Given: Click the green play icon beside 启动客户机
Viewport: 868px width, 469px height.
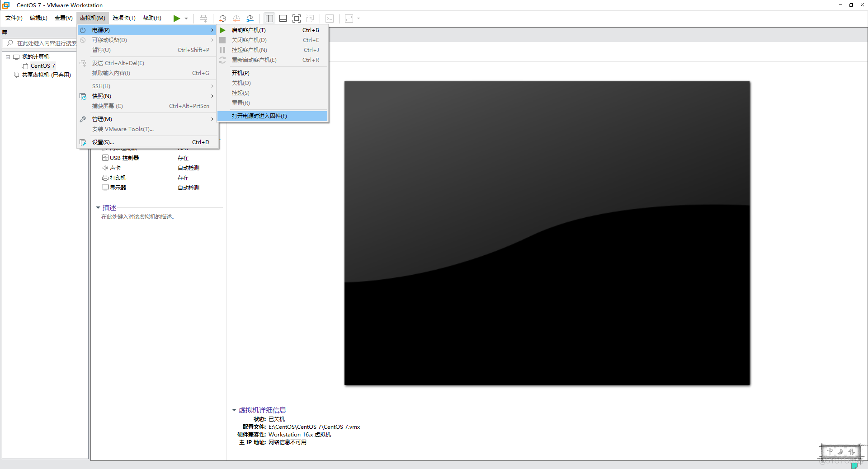Looking at the screenshot, I should (222, 30).
